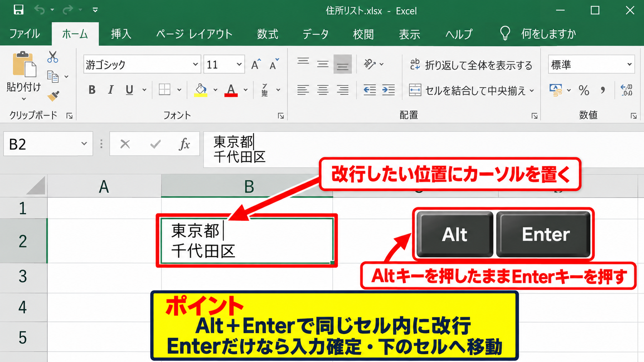
Task: Click the Copy icon in clipboard group
Action: pos(53,77)
